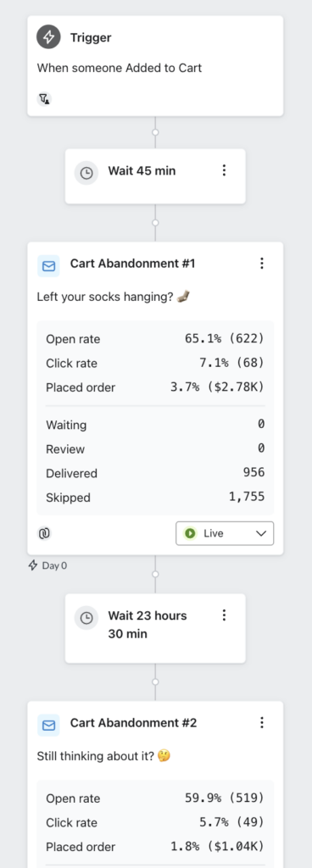312x868 pixels.
Task: Click the Trigger lightning bolt icon
Action: [x=48, y=37]
